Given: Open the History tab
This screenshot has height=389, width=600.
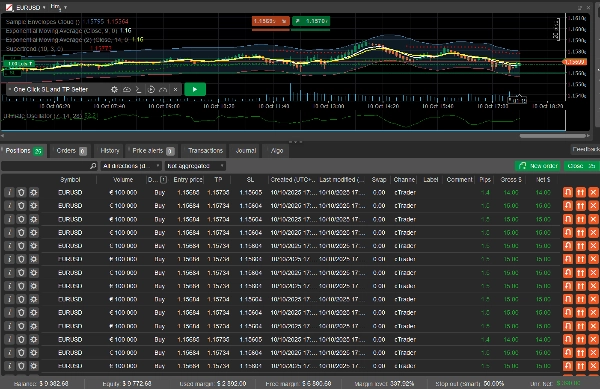Looking at the screenshot, I should pyautogui.click(x=110, y=151).
